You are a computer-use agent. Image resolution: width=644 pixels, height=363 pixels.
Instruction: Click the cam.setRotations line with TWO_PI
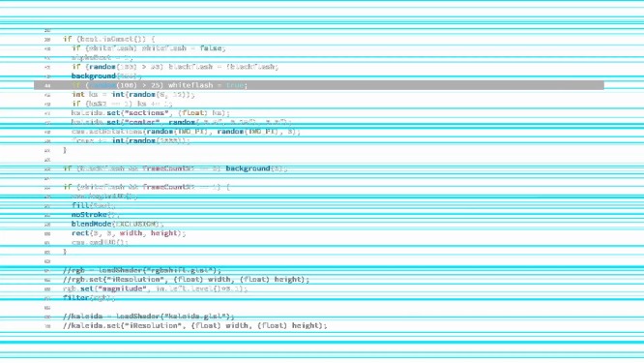click(x=186, y=132)
